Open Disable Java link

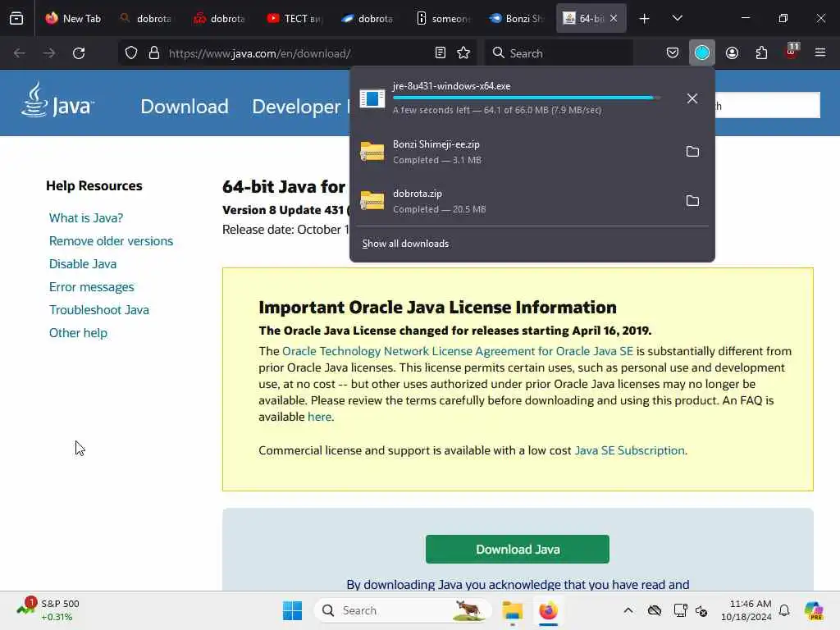pyautogui.click(x=83, y=264)
